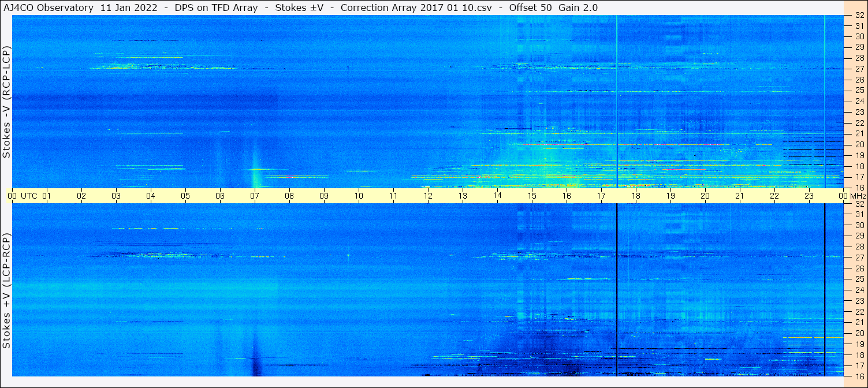Image resolution: width=868 pixels, height=388 pixels.
Task: Pick the 03 hour marker on time axis
Action: click(x=116, y=196)
